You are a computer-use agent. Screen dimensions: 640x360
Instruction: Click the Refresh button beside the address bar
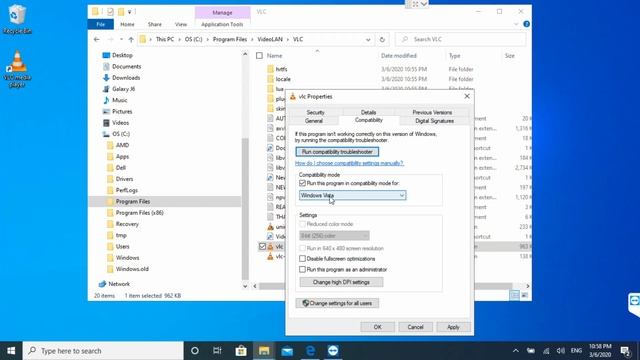(382, 40)
